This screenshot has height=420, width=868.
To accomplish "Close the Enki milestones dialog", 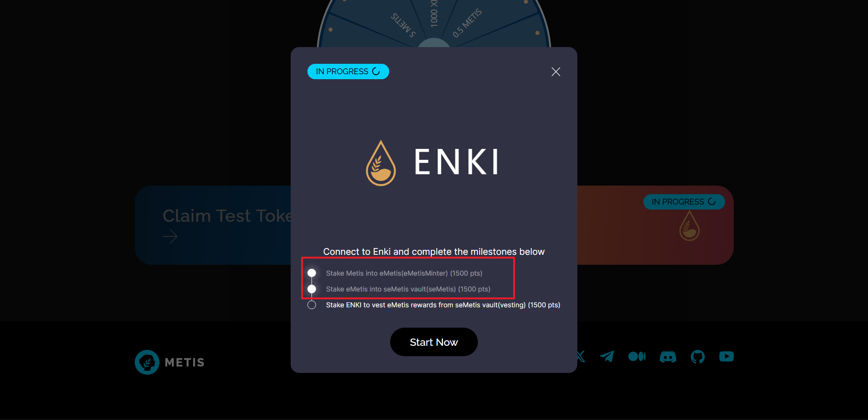I will 556,72.
